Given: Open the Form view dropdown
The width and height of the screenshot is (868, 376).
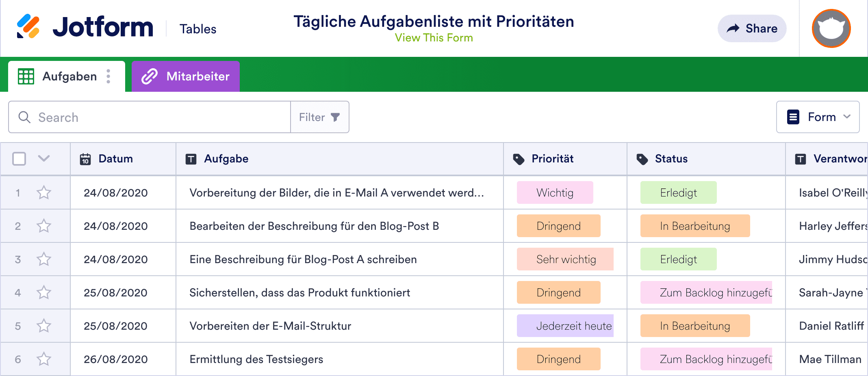Looking at the screenshot, I should 818,117.
